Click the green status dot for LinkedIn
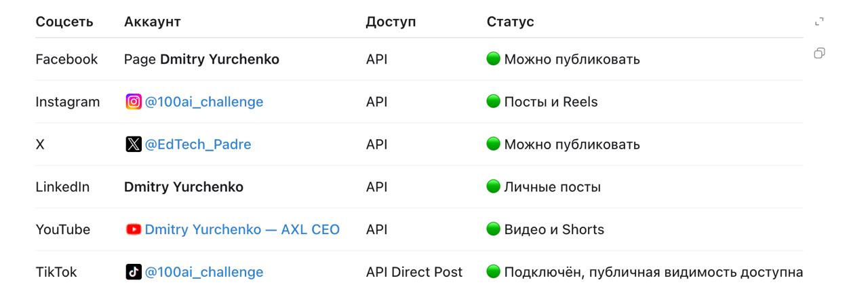The height and width of the screenshot is (308, 868). point(494,186)
